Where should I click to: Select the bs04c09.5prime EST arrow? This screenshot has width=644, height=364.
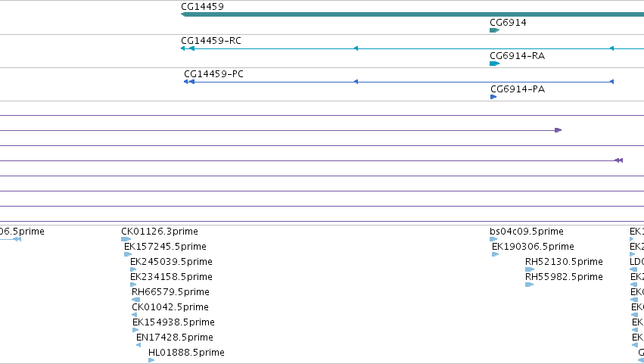click(493, 239)
